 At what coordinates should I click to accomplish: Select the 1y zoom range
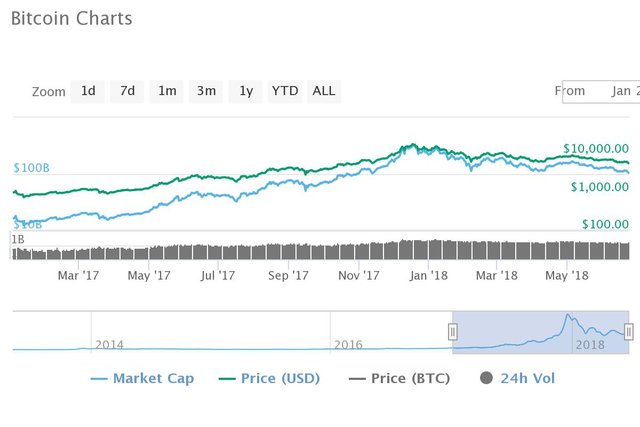[245, 91]
